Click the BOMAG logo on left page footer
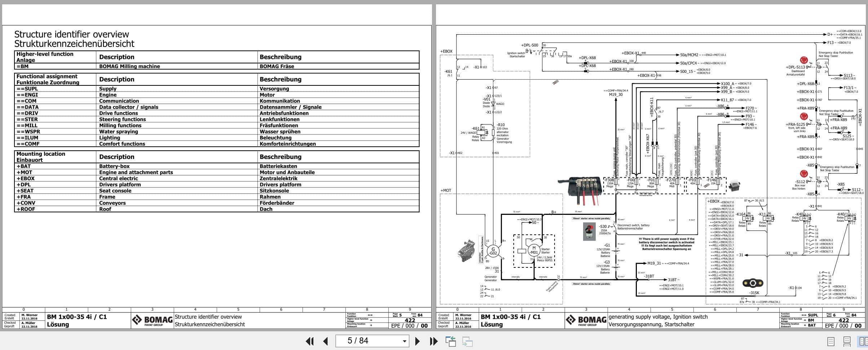The image size is (868, 350). coord(152,320)
